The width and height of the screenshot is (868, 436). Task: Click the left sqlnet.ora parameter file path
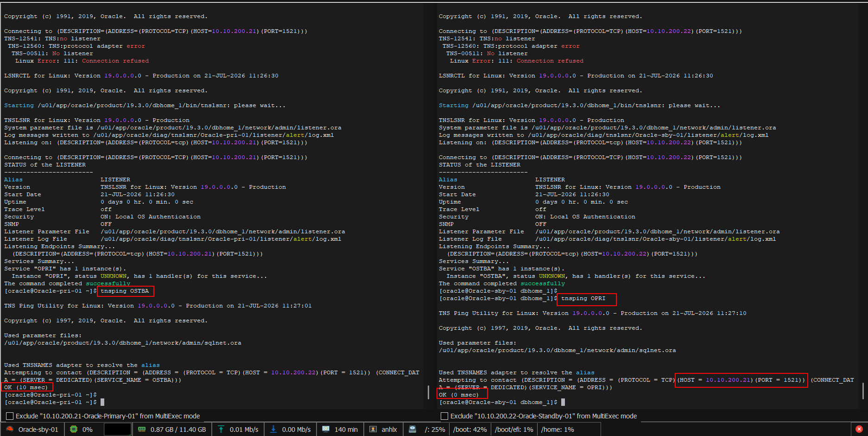tap(123, 343)
